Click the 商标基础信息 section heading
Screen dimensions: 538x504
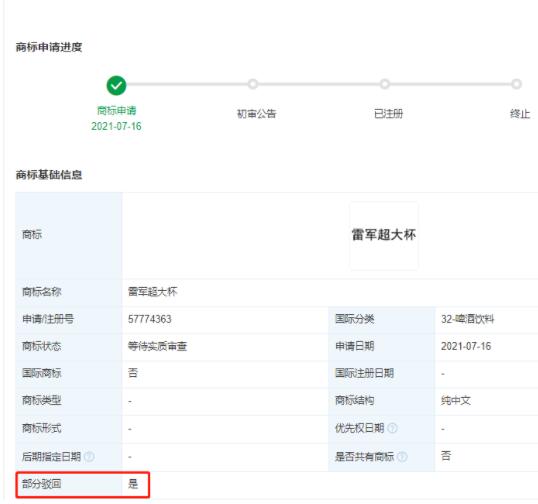point(49,175)
